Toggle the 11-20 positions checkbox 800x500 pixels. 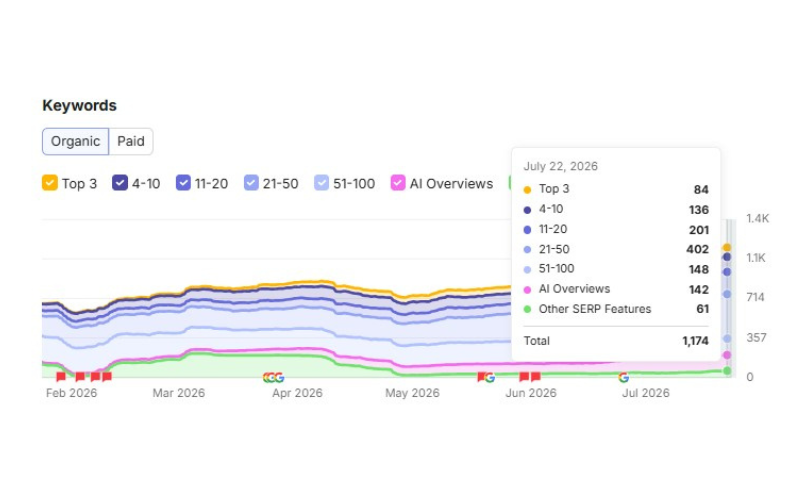click(x=183, y=183)
